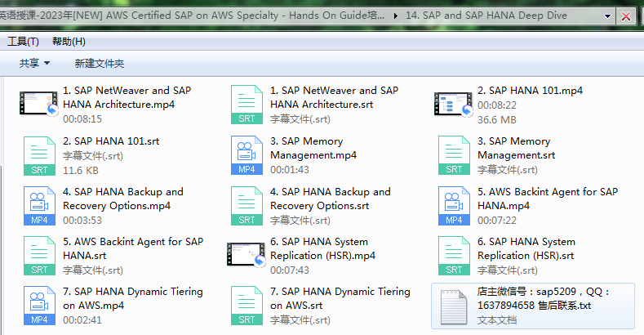Select file name 7. SAP HANA Dynamic Tiering on AWS.srt
Image resolution: width=644 pixels, height=335 pixels.
340,298
